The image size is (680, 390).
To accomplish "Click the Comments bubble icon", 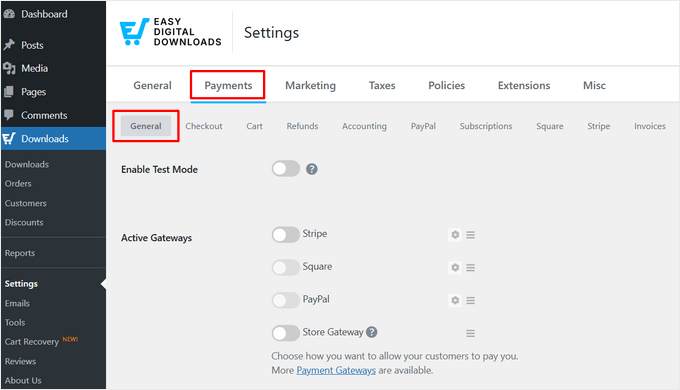I will 9,115.
